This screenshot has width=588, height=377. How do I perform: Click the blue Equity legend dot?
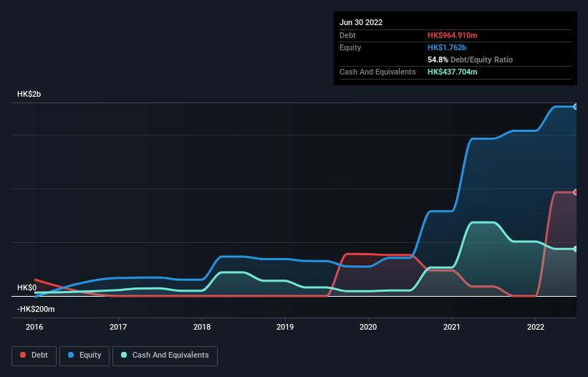tap(71, 355)
